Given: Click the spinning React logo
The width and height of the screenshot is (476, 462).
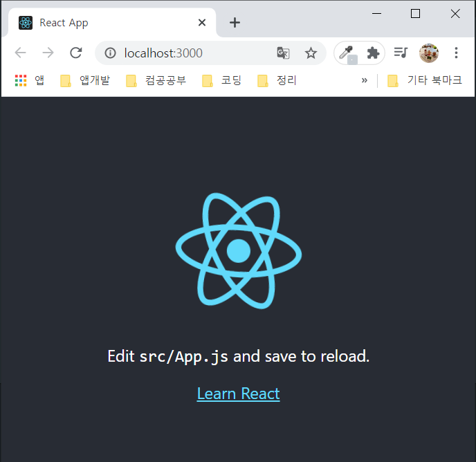Looking at the screenshot, I should pyautogui.click(x=239, y=251).
